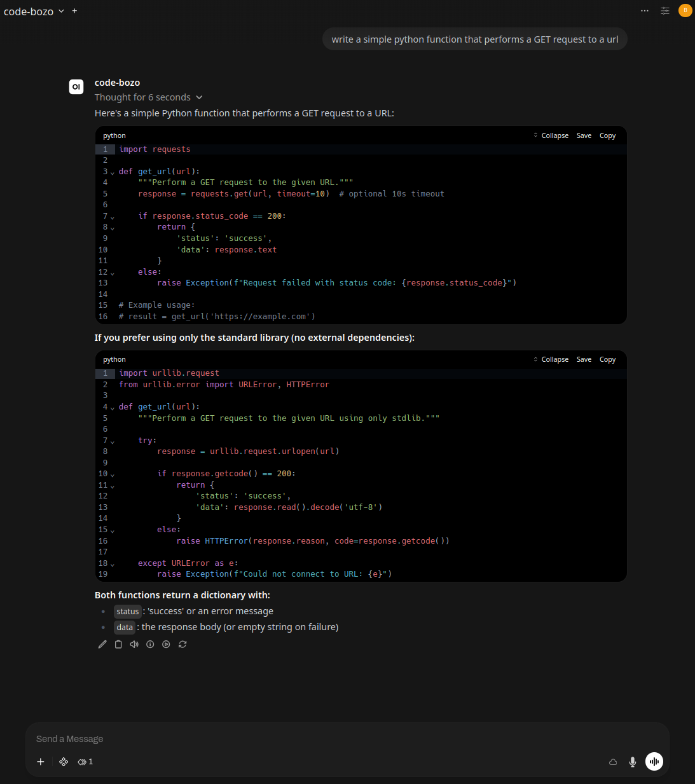The image size is (695, 784).
Task: Save the first python code block
Action: pyautogui.click(x=584, y=135)
